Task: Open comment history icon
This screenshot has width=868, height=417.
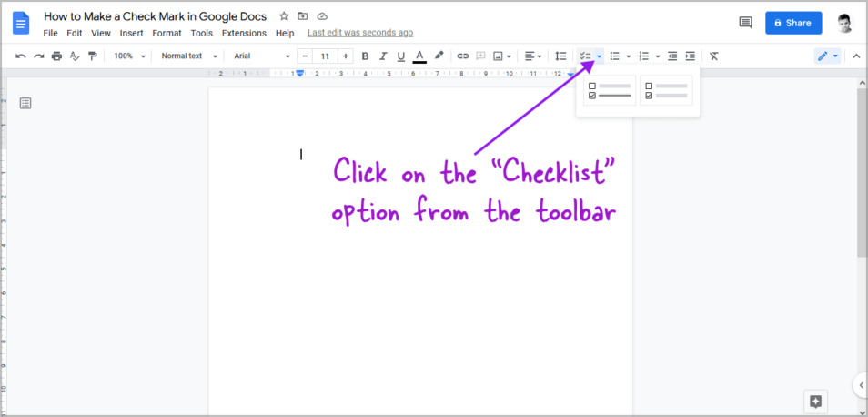Action: pyautogui.click(x=746, y=23)
